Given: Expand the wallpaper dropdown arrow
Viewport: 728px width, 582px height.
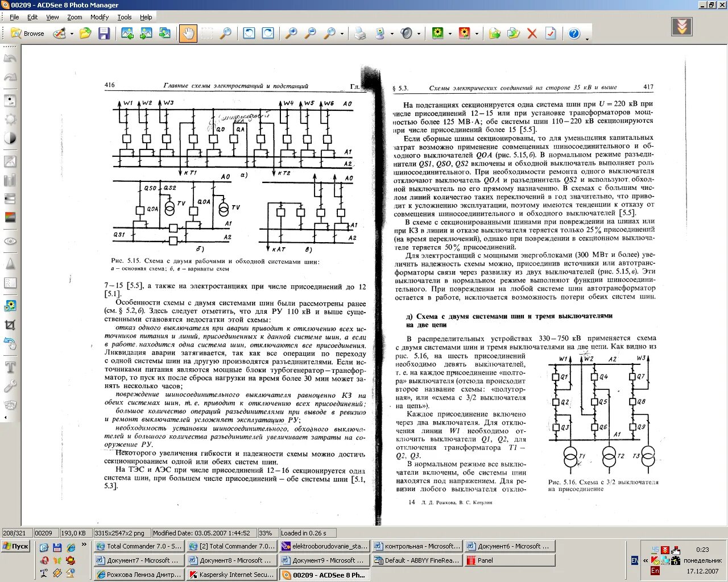Looking at the screenshot, I should point(392,34).
